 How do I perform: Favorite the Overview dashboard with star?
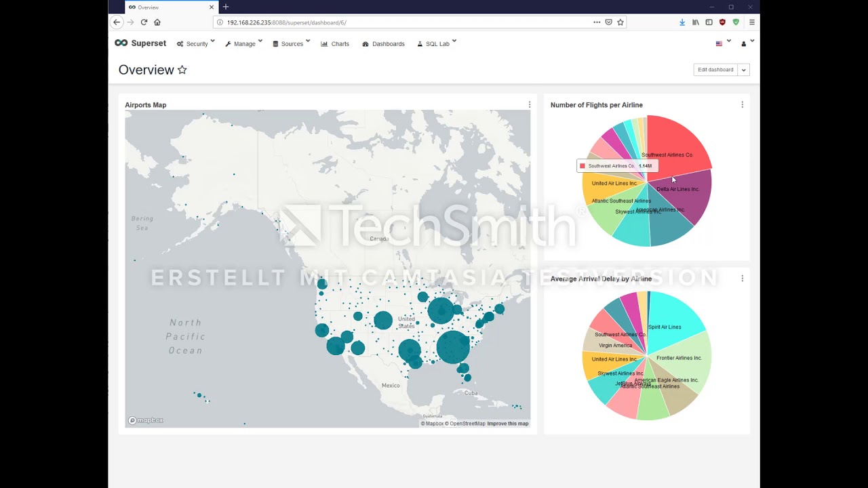[x=182, y=70]
